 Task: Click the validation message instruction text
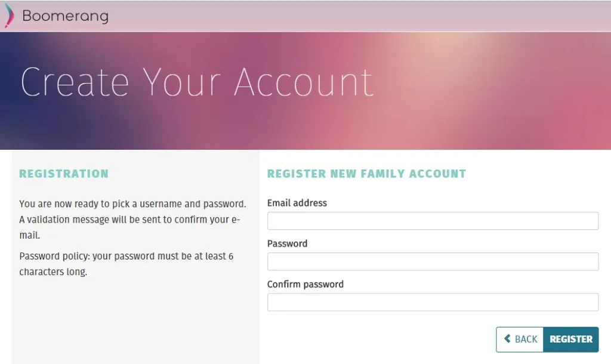click(132, 219)
